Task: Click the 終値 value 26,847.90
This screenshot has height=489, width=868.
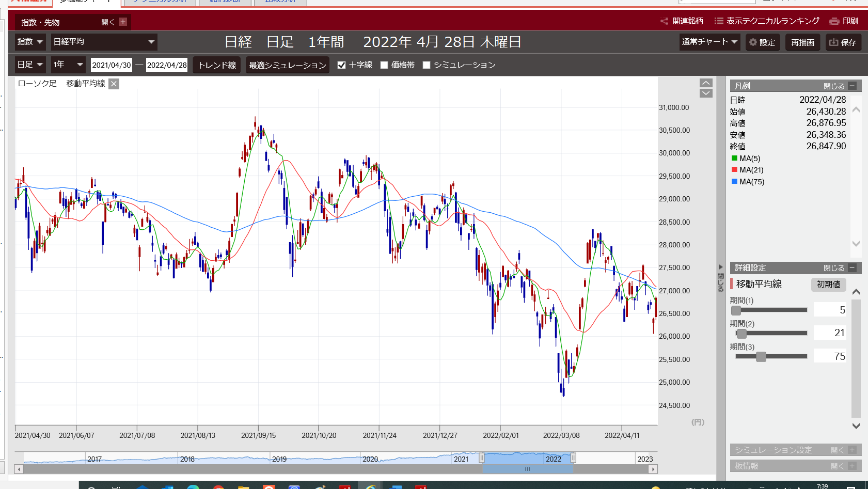Action: (x=826, y=147)
